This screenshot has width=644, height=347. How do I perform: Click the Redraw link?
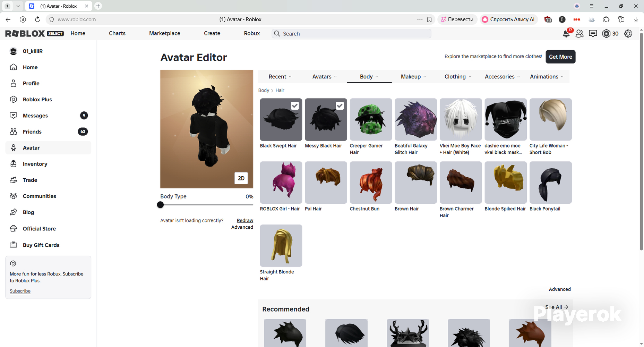coord(245,220)
